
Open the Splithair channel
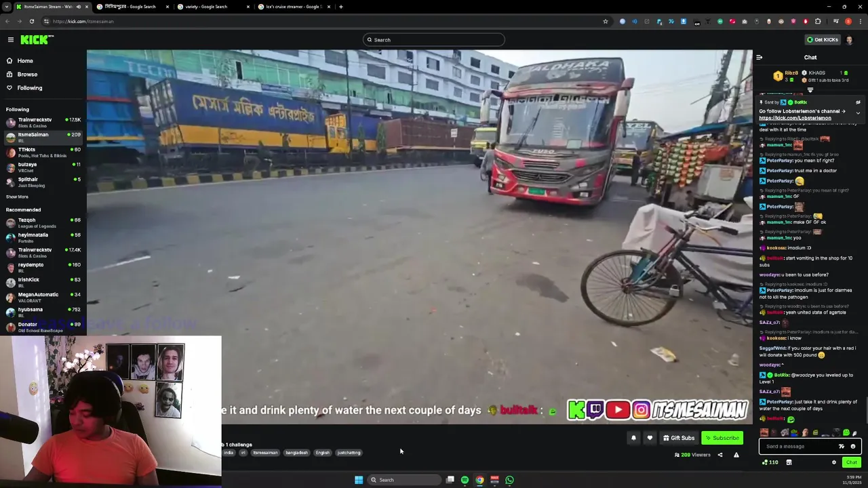point(43,182)
